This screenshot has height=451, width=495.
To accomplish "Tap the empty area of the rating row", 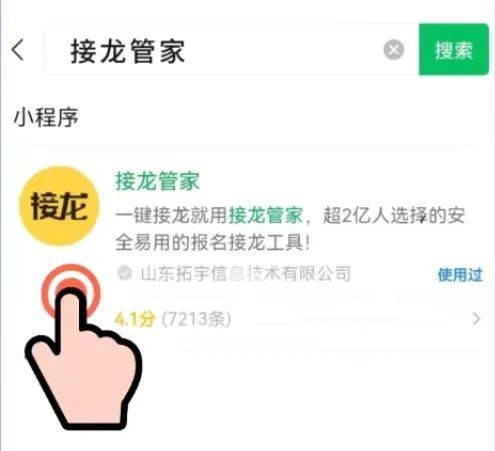I will click(x=350, y=319).
